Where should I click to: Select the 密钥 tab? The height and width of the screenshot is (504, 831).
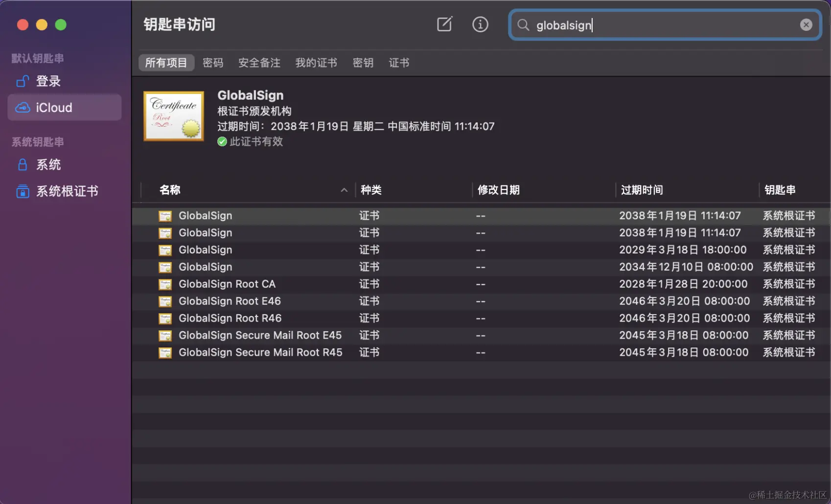coord(363,63)
